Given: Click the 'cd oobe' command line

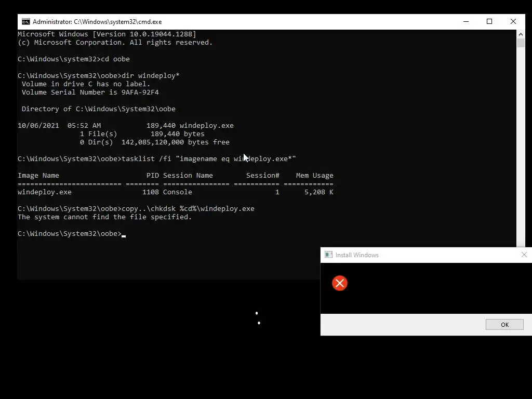Looking at the screenshot, I should 74,59.
